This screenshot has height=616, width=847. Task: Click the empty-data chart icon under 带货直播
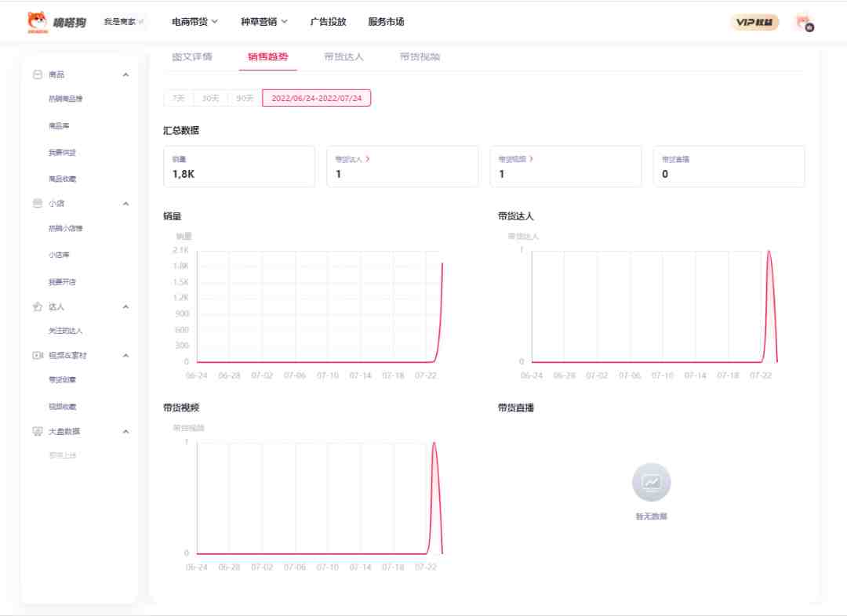pos(651,481)
